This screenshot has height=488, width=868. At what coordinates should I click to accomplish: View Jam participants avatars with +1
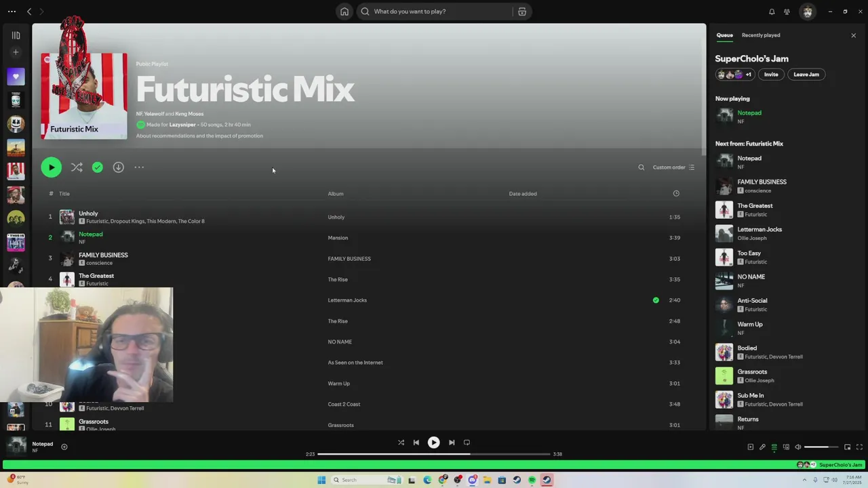[x=735, y=75]
